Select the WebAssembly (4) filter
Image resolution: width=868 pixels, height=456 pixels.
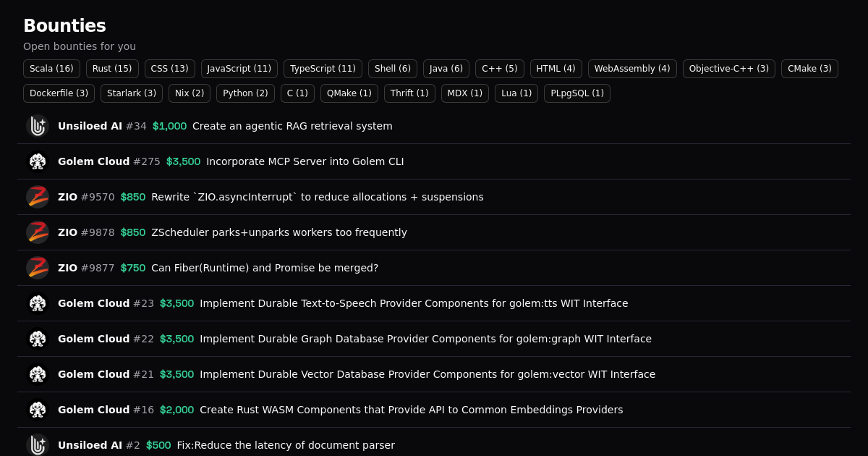[632, 69]
